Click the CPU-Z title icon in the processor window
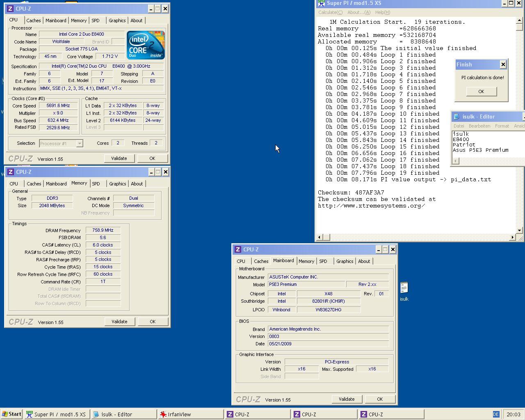The height and width of the screenshot is (420, 525). (10, 9)
